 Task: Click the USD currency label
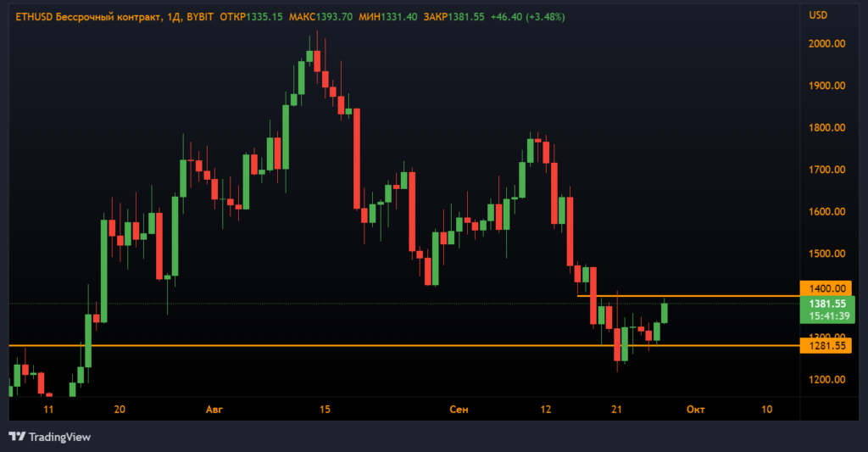point(818,15)
